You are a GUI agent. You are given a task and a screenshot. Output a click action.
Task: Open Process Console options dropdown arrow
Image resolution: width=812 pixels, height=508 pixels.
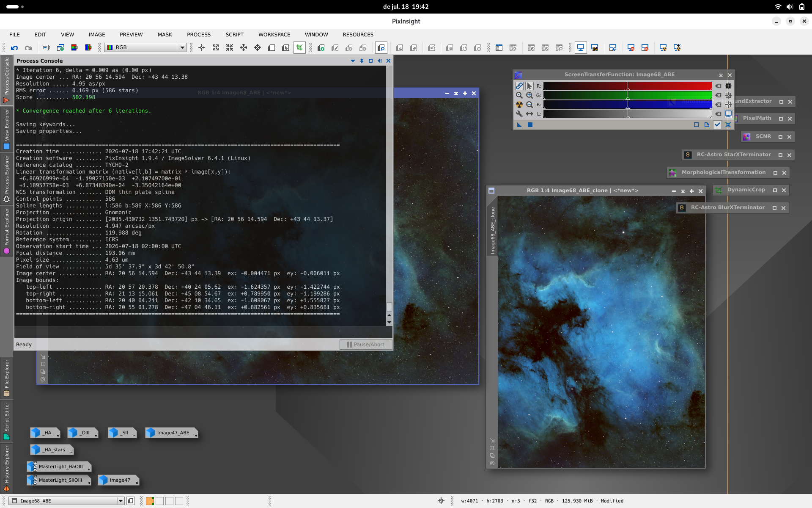[x=353, y=61]
